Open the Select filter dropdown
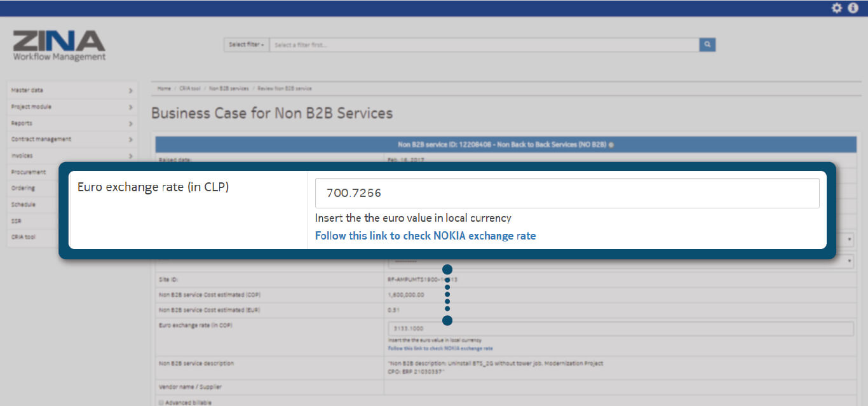The image size is (868, 406). pyautogui.click(x=247, y=44)
